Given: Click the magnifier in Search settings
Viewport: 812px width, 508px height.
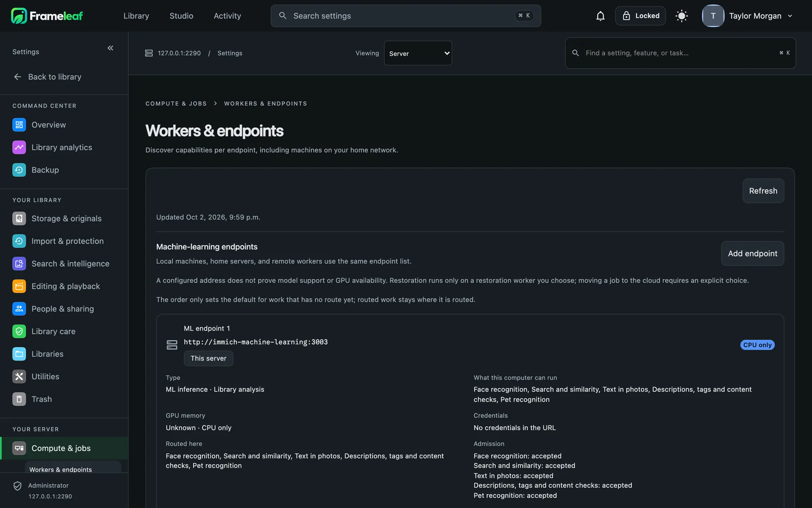Looking at the screenshot, I should click(283, 16).
